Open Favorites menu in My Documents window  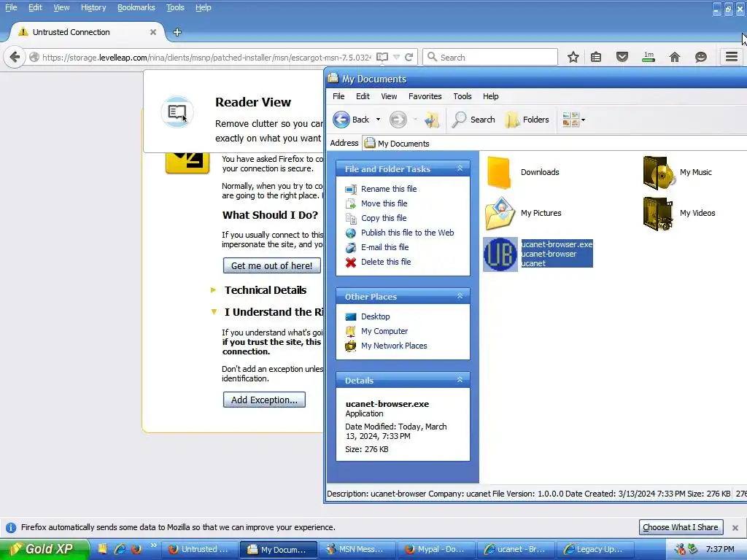(x=425, y=96)
